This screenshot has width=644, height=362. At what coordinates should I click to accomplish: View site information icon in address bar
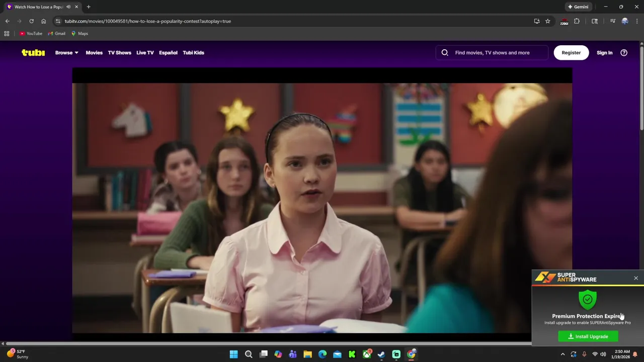[58, 21]
